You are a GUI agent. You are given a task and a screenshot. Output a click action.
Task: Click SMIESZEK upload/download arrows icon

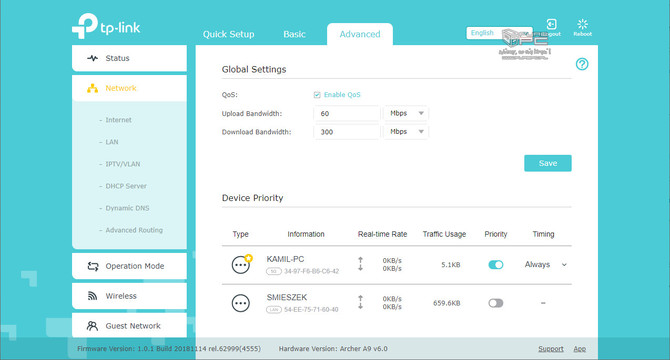tap(360, 302)
